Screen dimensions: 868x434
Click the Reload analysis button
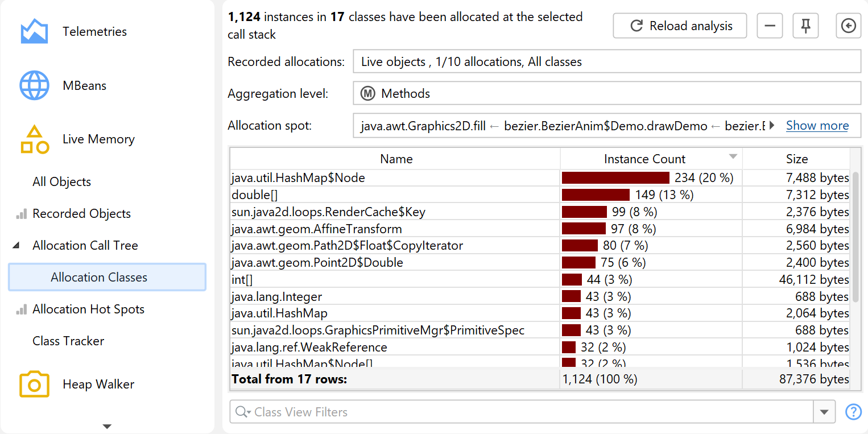tap(680, 26)
